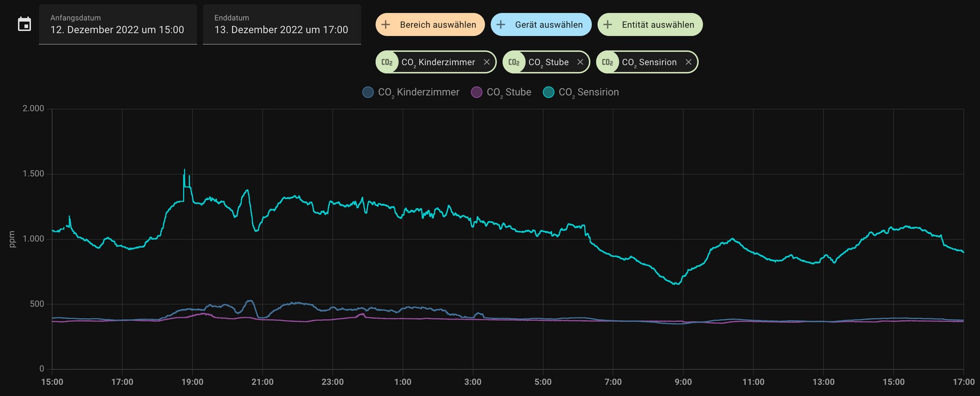Click the CO2 icon on Stube chip
Viewport: 980px width, 396px height.
[514, 62]
